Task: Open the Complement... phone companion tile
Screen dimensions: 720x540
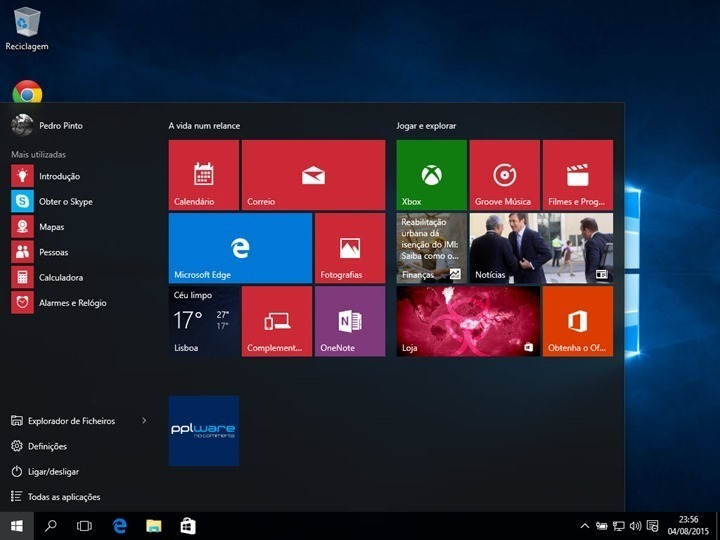Action: coord(277,321)
